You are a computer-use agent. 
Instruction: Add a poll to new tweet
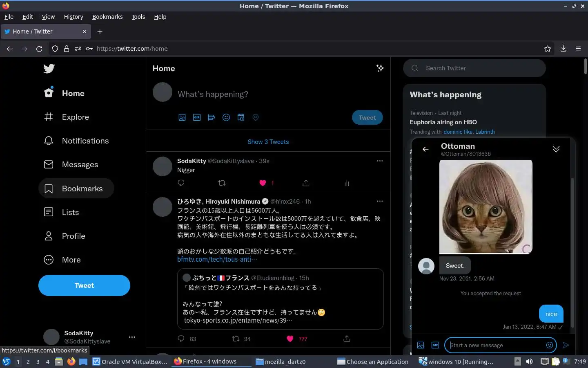(x=212, y=117)
